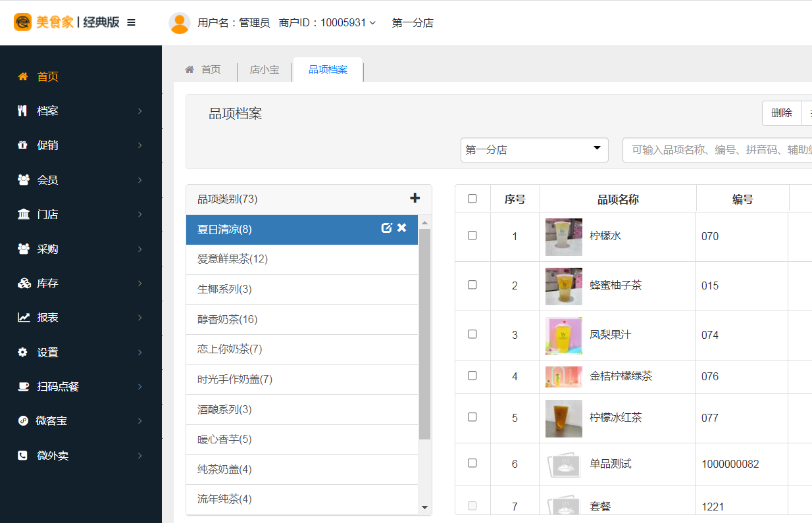The height and width of the screenshot is (523, 812).
Task: Click the 扫码点餐 coffee cup icon
Action: pos(24,386)
